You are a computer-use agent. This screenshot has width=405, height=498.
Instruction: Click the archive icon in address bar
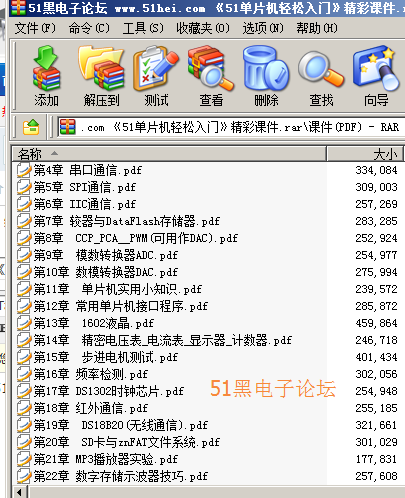pos(68,127)
